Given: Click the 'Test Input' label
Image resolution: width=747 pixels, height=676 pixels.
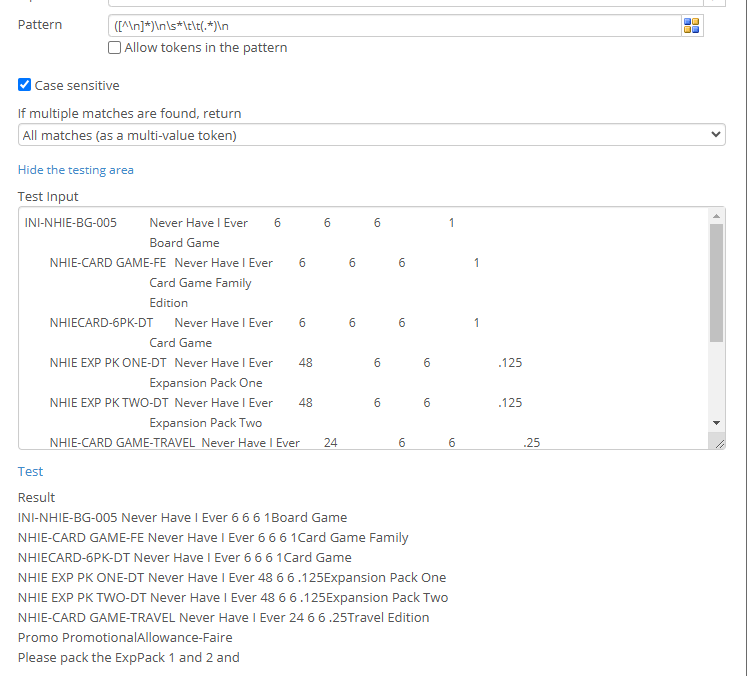Looking at the screenshot, I should click(x=48, y=196).
